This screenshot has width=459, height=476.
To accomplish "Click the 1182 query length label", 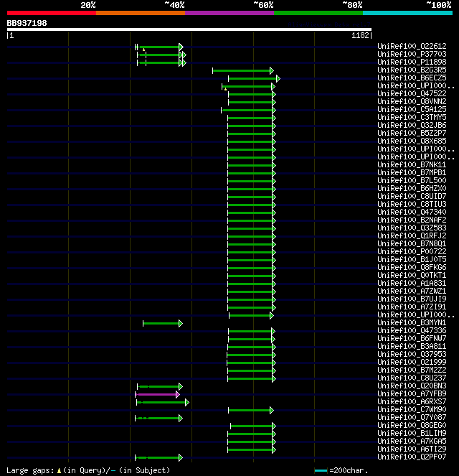I will pyautogui.click(x=360, y=35).
